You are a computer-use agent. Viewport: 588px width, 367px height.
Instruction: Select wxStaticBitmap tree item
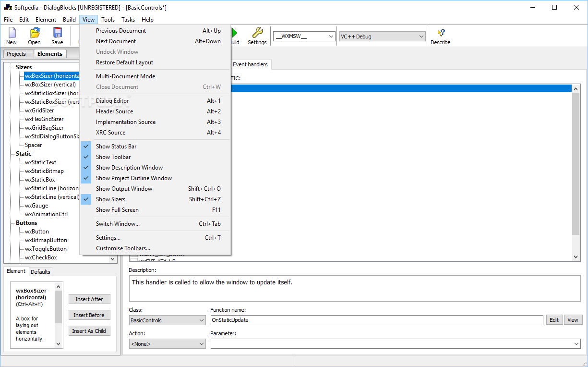pos(44,171)
